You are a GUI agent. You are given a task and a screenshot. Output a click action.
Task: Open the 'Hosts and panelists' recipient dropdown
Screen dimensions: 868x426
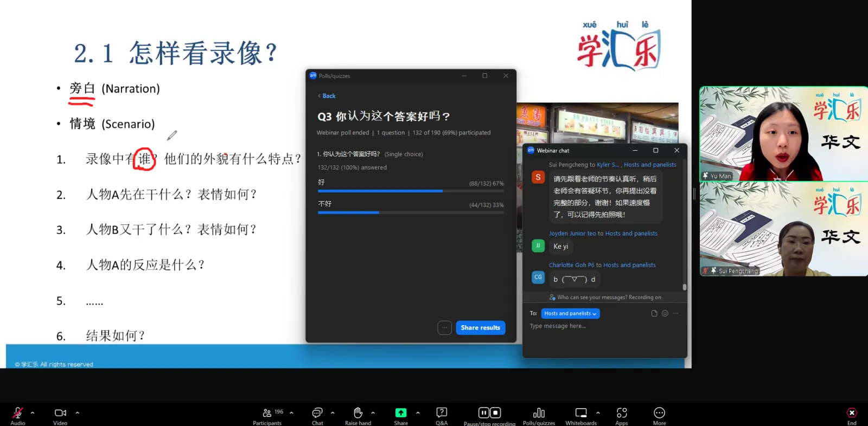pyautogui.click(x=570, y=313)
